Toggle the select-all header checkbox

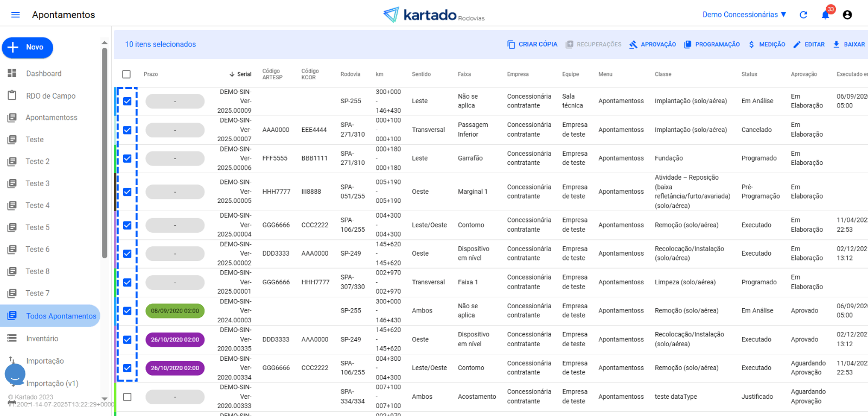coord(126,74)
